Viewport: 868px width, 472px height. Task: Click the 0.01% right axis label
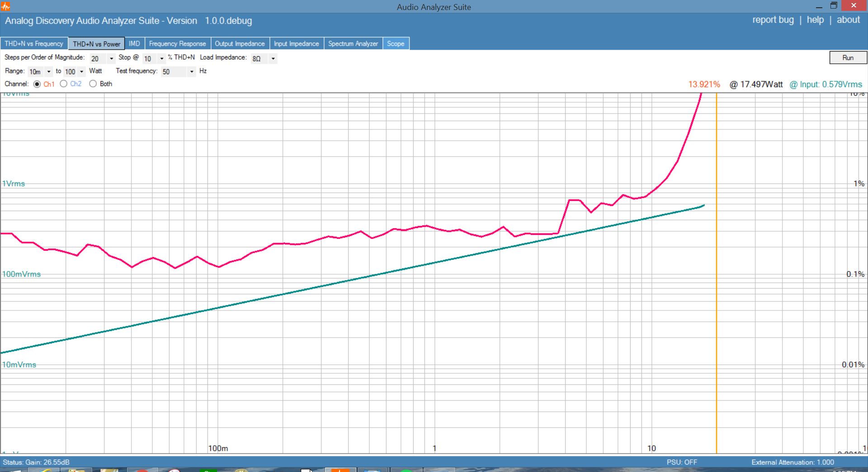tap(853, 365)
